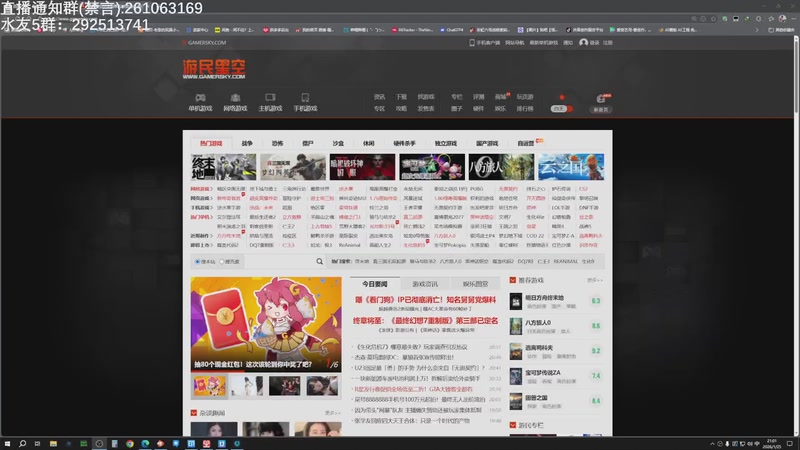Click the 宝可梦传说ZA game cover
The image size is (800, 450).
[516, 376]
